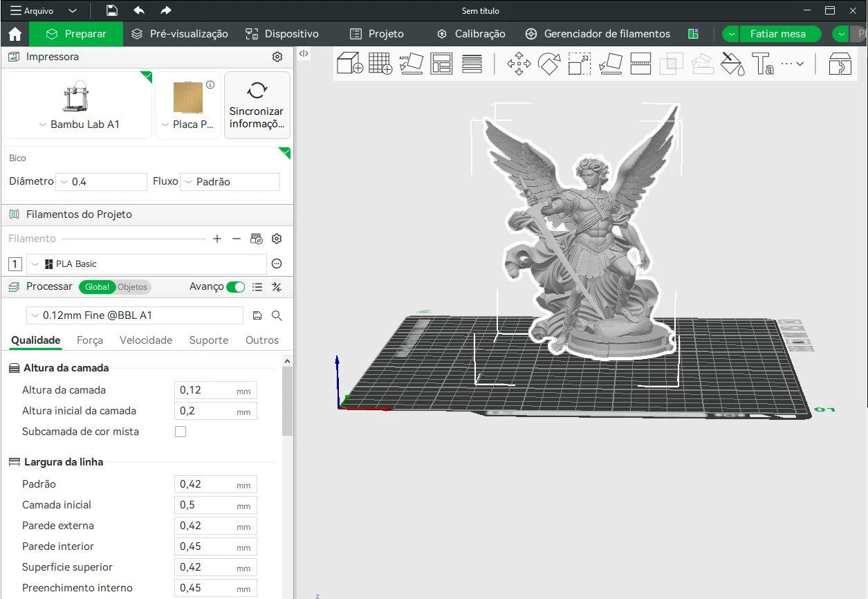Image resolution: width=868 pixels, height=599 pixels.
Task: Click the ellipsis icon beside PLA Basic
Action: coord(277,264)
